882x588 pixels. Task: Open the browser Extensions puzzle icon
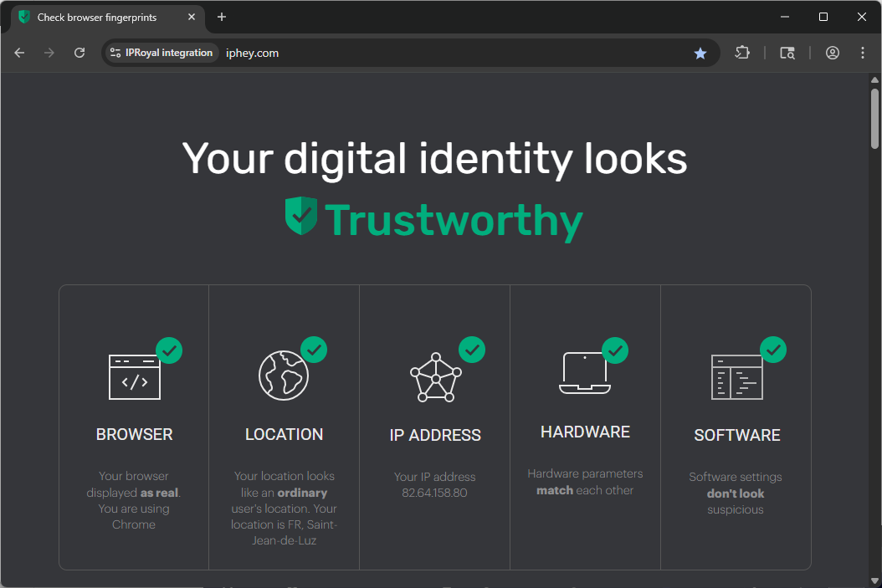(742, 53)
